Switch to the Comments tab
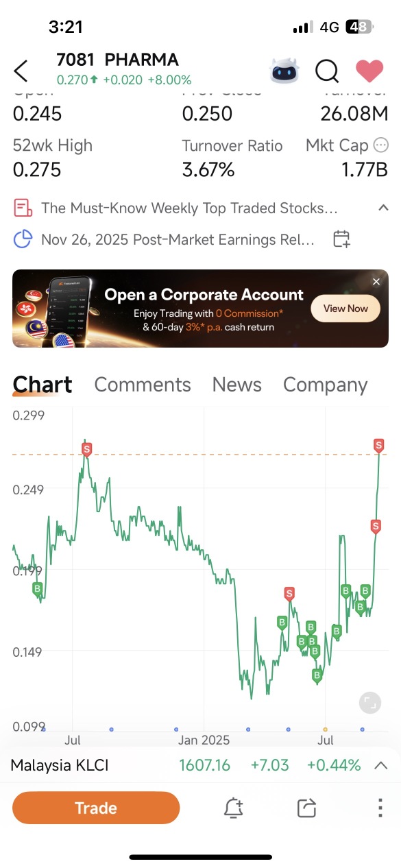401x868 pixels. pyautogui.click(x=143, y=385)
